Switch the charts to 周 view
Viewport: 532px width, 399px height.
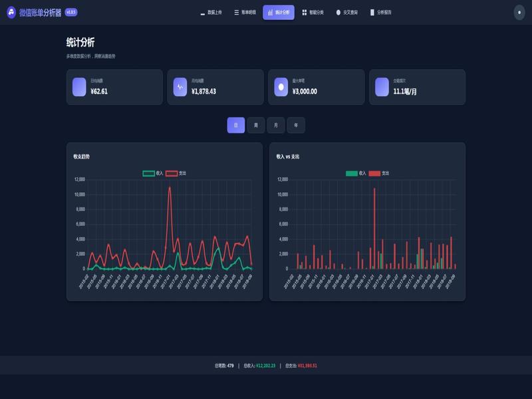tap(256, 125)
